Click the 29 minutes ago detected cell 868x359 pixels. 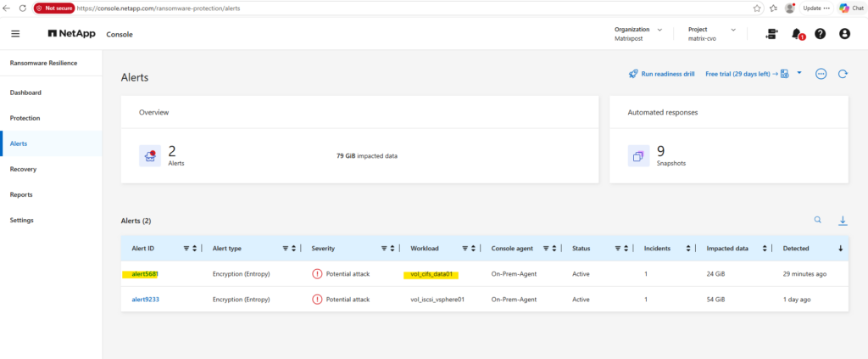(805, 273)
